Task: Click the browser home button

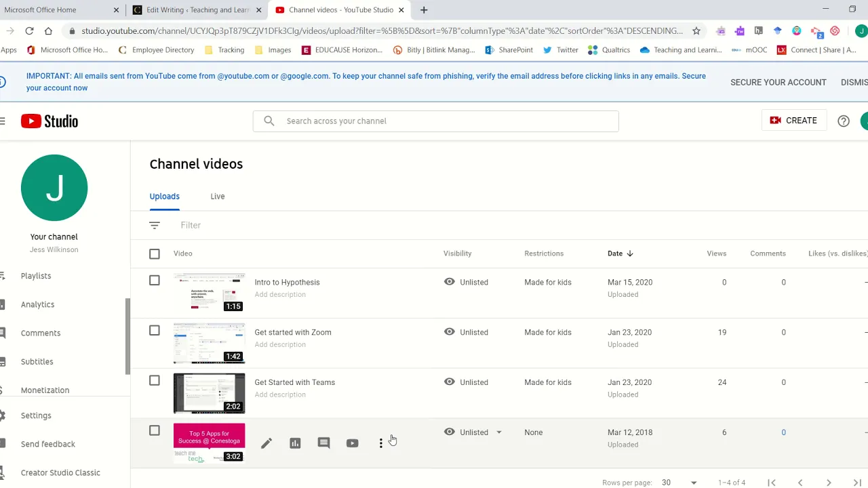Action: point(48,30)
